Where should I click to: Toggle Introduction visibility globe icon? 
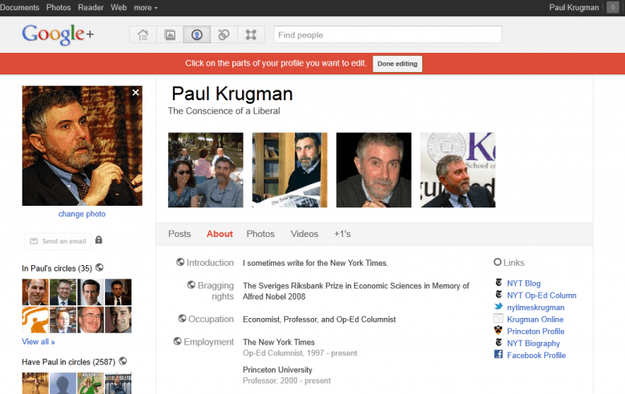click(x=180, y=262)
